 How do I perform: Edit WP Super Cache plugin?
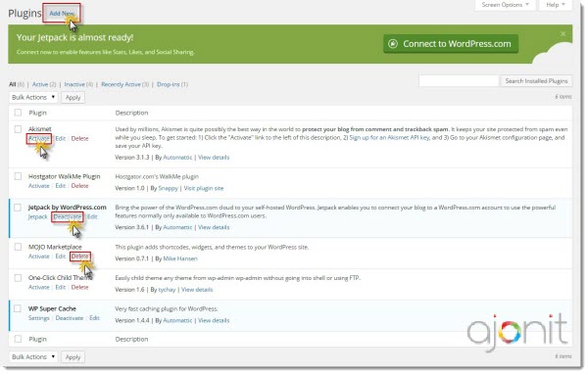point(94,318)
